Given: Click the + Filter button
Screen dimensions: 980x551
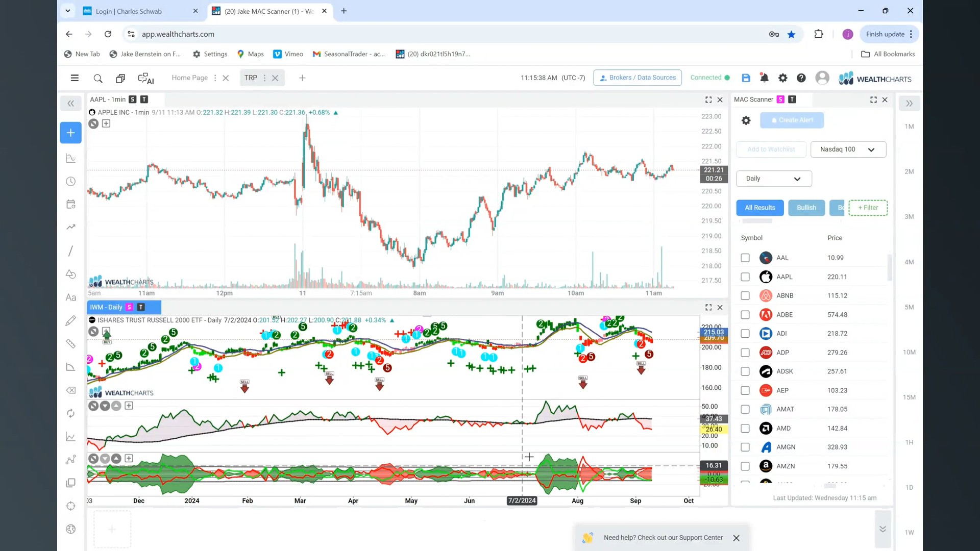Looking at the screenshot, I should [868, 208].
